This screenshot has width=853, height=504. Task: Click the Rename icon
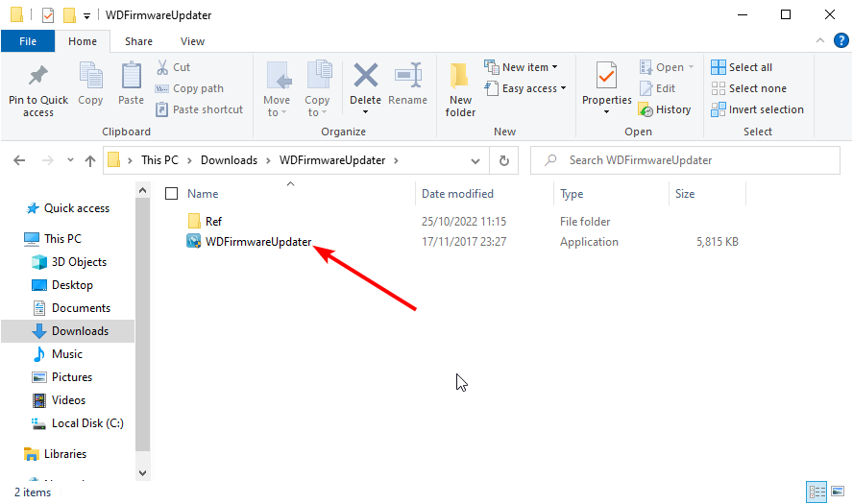pos(408,75)
